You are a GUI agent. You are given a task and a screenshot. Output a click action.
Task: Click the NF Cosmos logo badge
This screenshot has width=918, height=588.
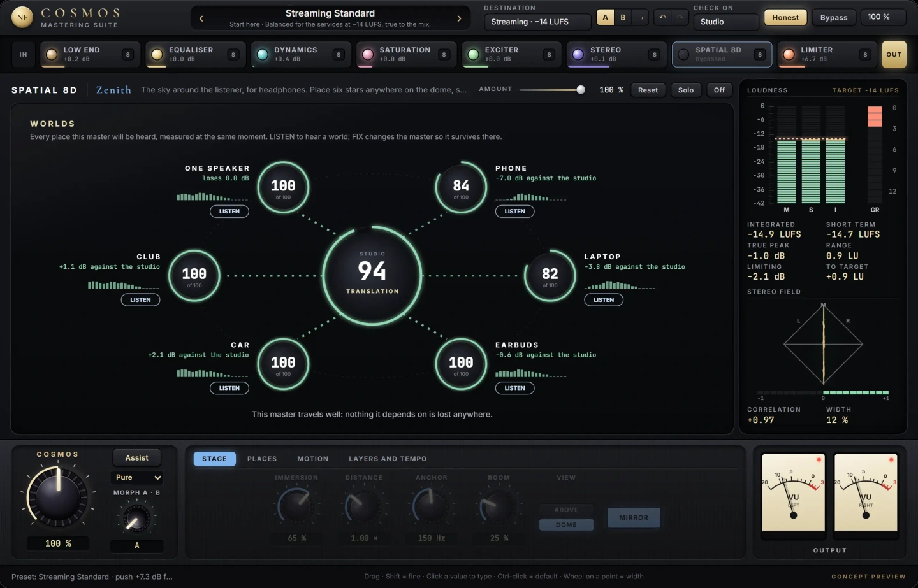coord(22,17)
